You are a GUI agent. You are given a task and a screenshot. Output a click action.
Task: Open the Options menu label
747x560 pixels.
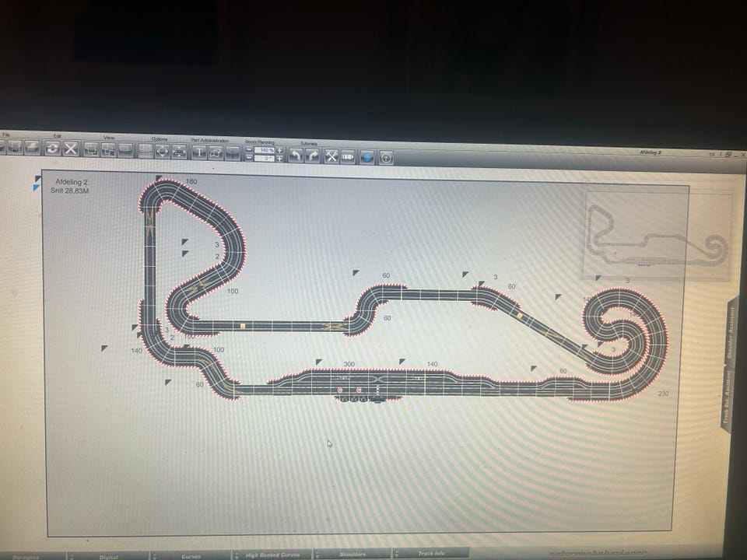pos(159,139)
